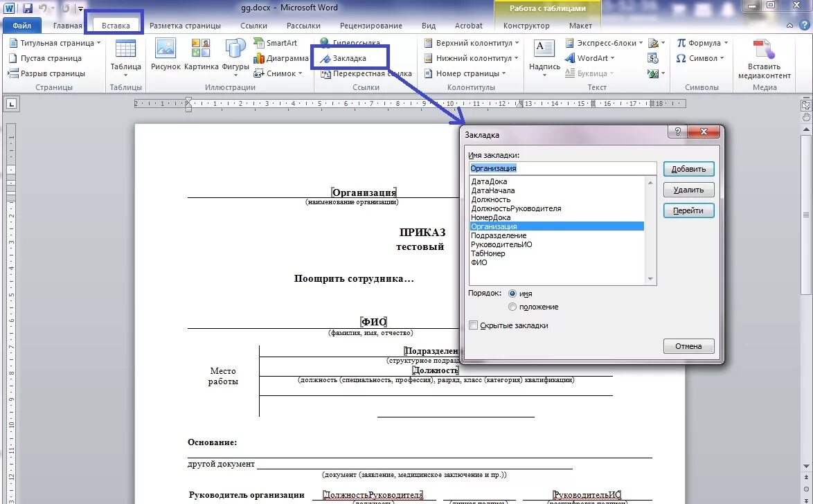Click the document vertical scrollbar down arrow
This screenshot has height=504, width=813.
[x=806, y=466]
